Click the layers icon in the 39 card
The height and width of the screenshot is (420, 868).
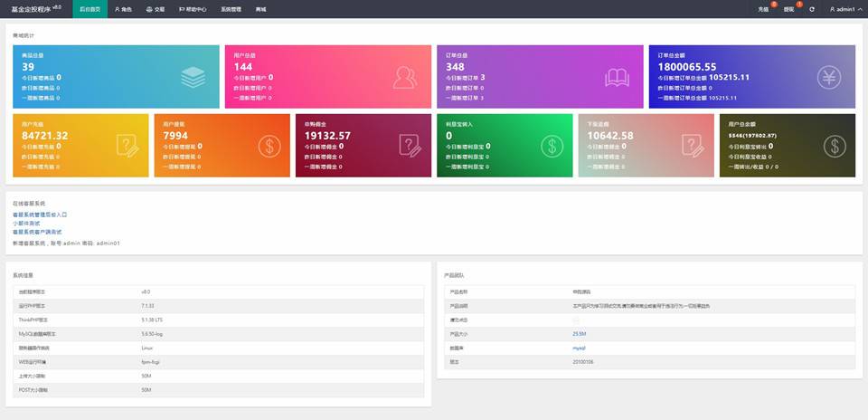point(193,79)
